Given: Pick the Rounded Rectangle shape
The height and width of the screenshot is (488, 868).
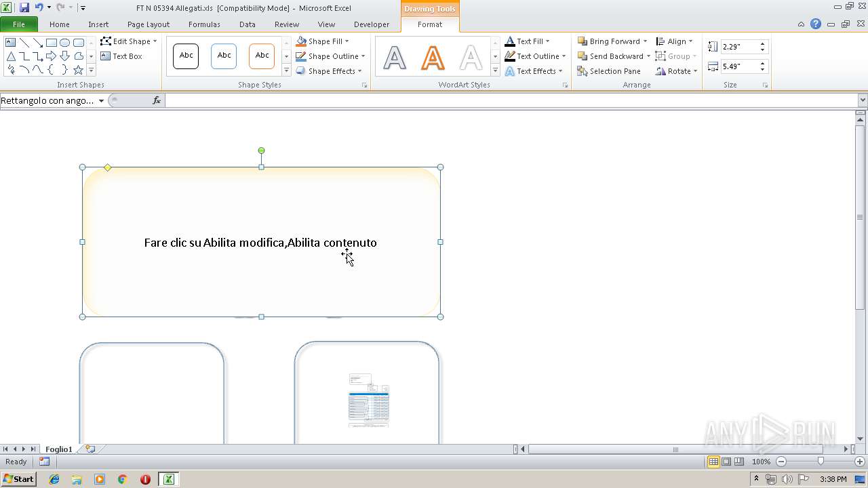Looking at the screenshot, I should [79, 42].
